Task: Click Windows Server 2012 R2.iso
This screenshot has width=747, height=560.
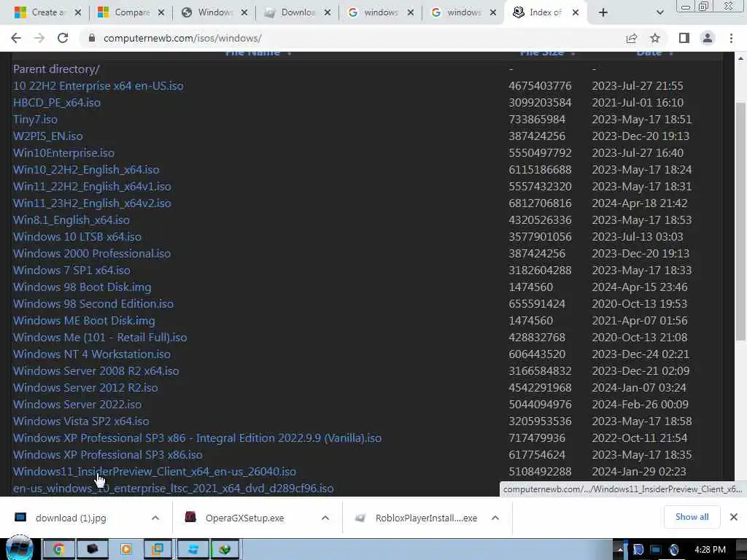Action: tap(85, 388)
